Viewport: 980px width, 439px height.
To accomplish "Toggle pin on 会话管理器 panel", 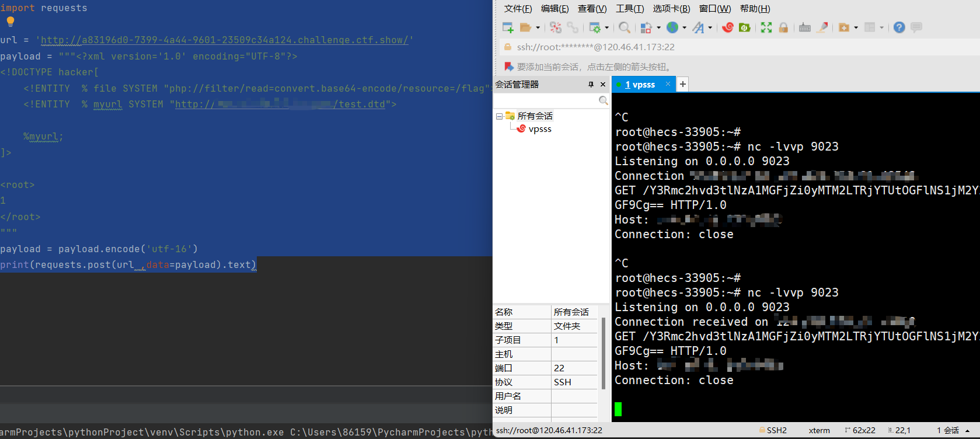I will coord(591,85).
